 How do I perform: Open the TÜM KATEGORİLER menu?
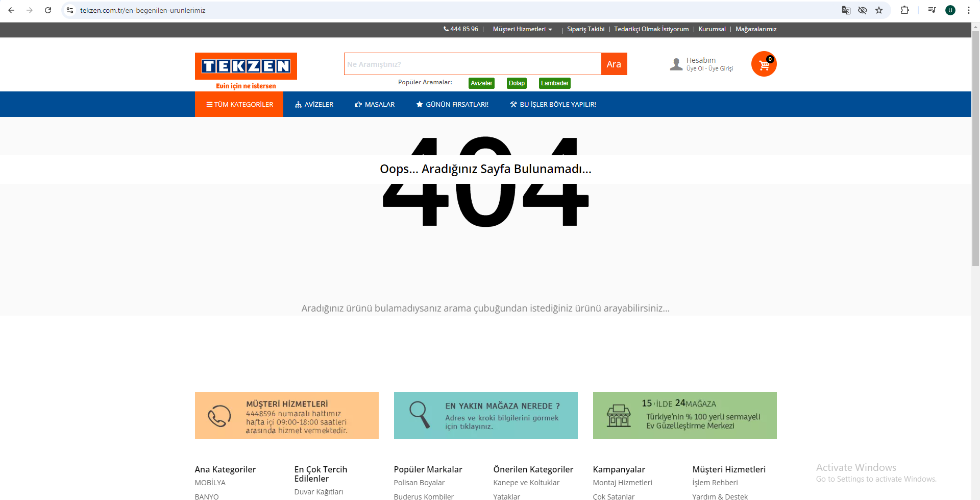239,104
